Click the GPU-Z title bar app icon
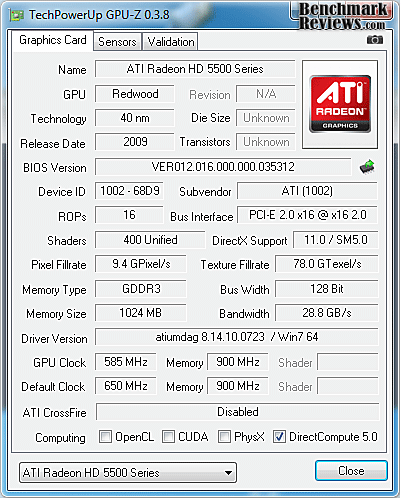The height and width of the screenshot is (499, 401). click(x=17, y=16)
